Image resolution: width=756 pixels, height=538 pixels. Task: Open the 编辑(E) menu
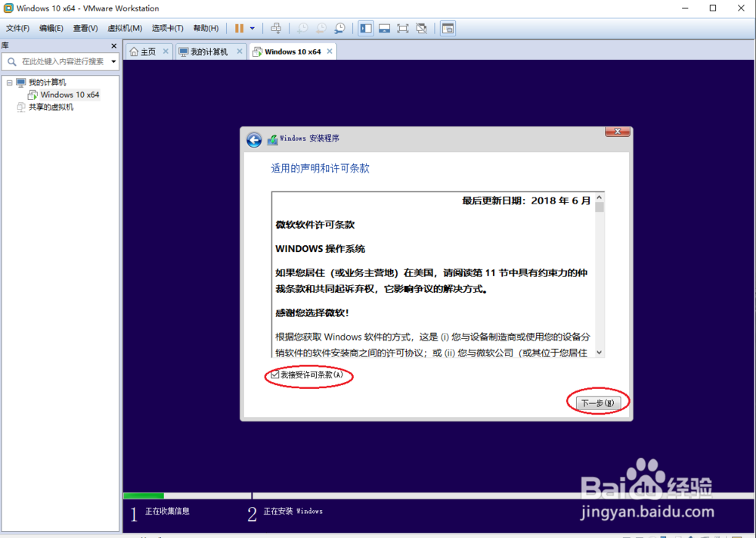[x=51, y=29]
